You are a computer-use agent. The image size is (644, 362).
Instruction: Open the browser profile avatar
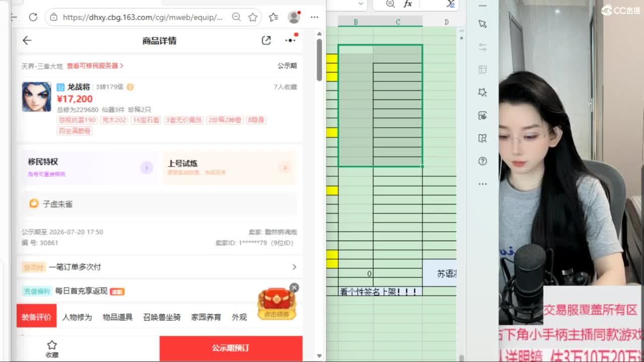click(x=294, y=17)
